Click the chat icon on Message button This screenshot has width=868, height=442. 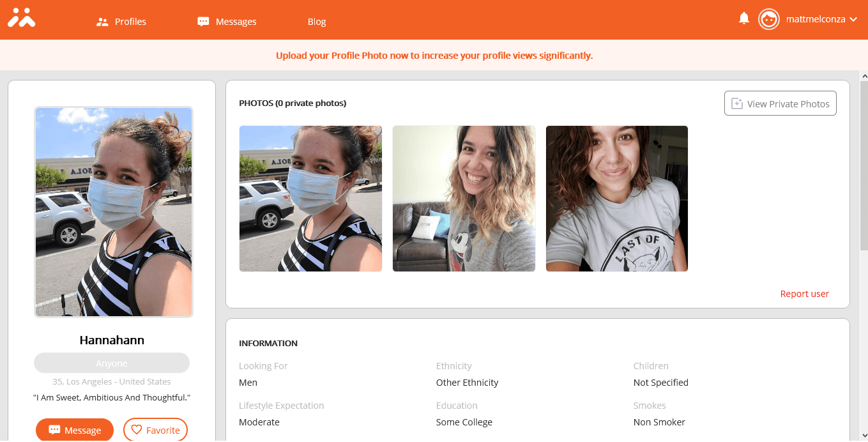coord(55,430)
